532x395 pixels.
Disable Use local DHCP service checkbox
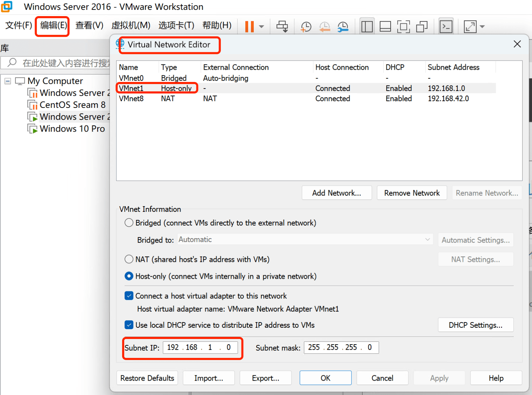point(129,325)
